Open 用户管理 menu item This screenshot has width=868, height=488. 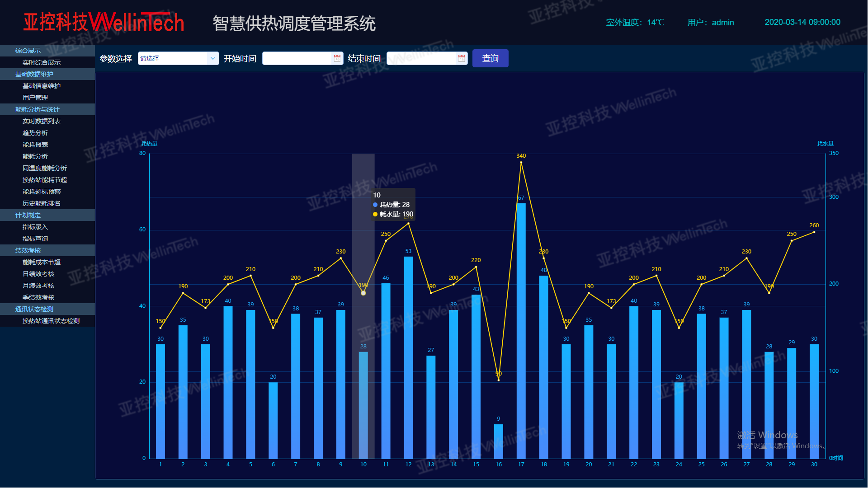tap(47, 98)
